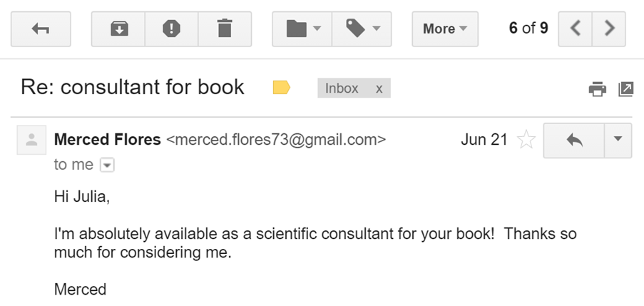The image size is (644, 306).
Task: Star the message from Jun 21
Action: pyautogui.click(x=526, y=140)
